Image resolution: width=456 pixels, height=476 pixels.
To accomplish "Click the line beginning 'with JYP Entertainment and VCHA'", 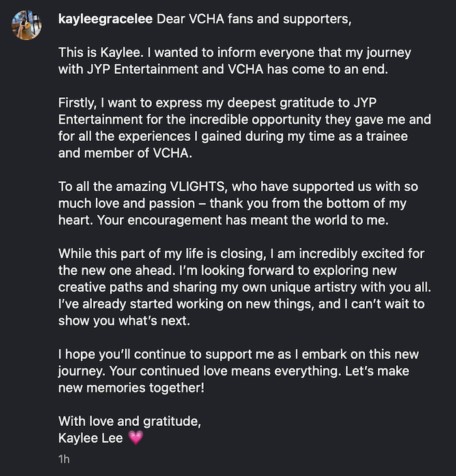I will 223,69.
